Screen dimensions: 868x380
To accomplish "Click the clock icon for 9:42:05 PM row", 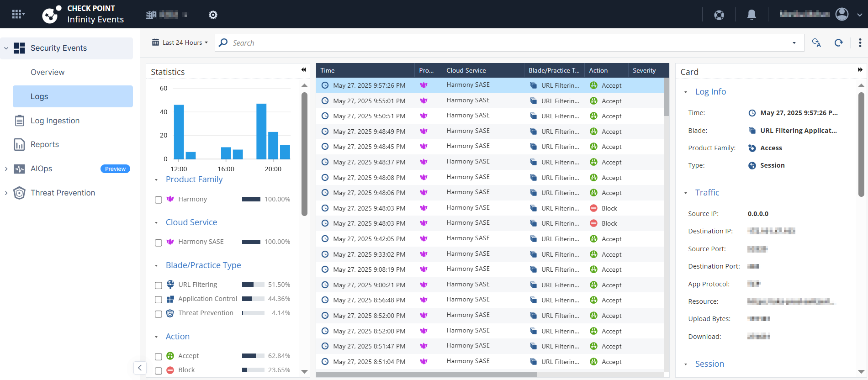I will 325,239.
